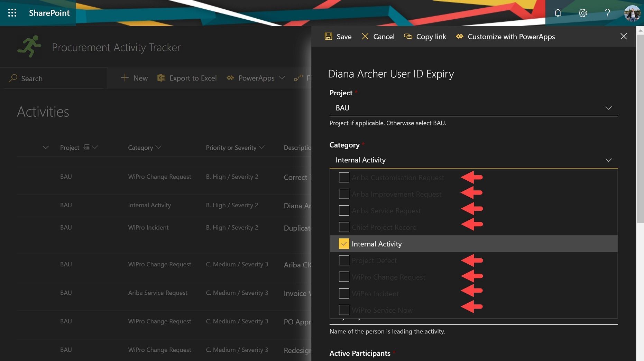This screenshot has height=361, width=644.
Task: Select the Export to Excel icon
Action: (x=161, y=78)
